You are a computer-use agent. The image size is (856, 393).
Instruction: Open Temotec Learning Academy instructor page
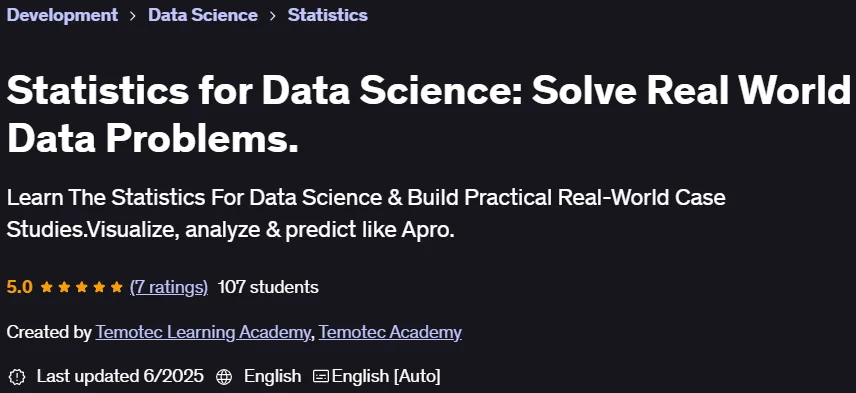coord(203,332)
